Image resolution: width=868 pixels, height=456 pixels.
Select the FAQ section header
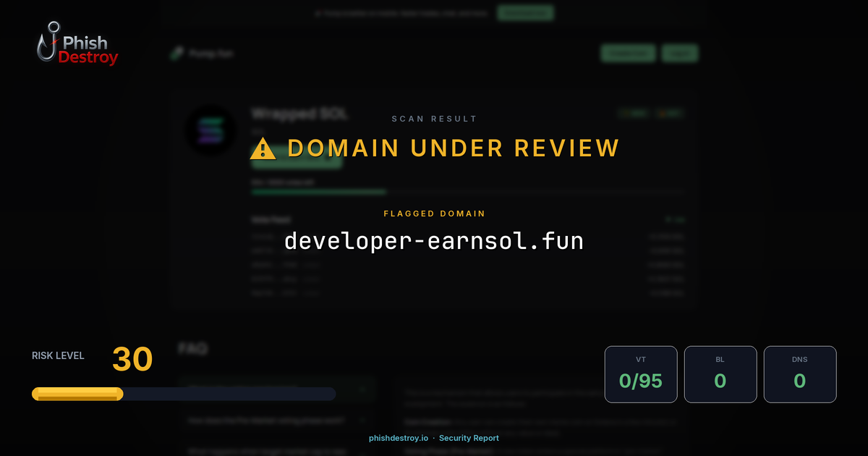tap(192, 349)
